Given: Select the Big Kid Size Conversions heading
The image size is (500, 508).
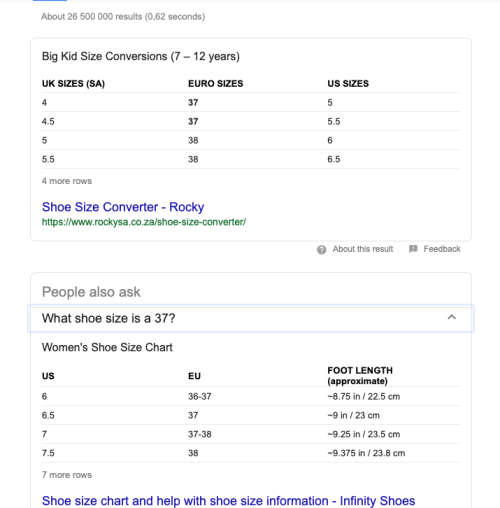Looking at the screenshot, I should click(x=141, y=56).
